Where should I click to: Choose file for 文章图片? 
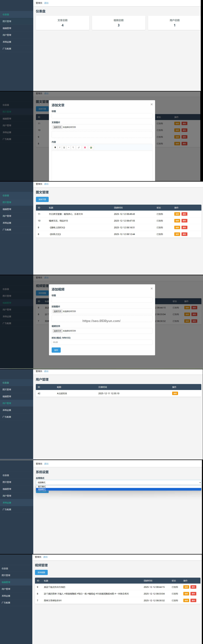[57, 127]
